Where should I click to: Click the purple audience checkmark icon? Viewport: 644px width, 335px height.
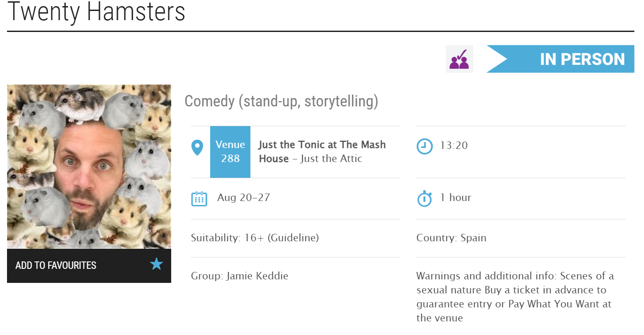coord(459,59)
